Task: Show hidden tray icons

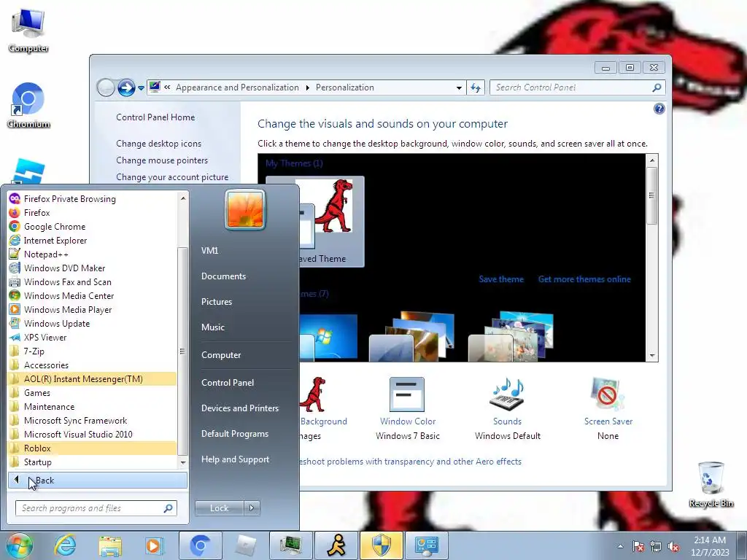Action: pos(620,546)
